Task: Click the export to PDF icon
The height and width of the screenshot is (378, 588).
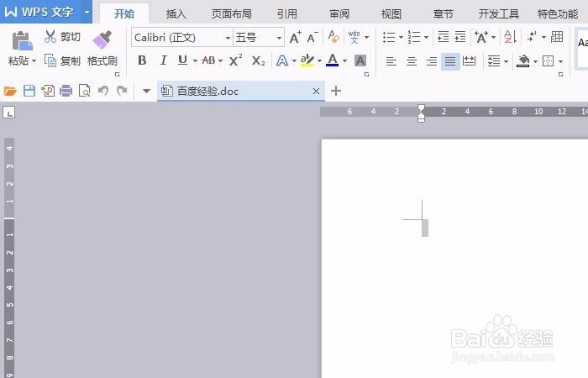Action: (x=48, y=91)
